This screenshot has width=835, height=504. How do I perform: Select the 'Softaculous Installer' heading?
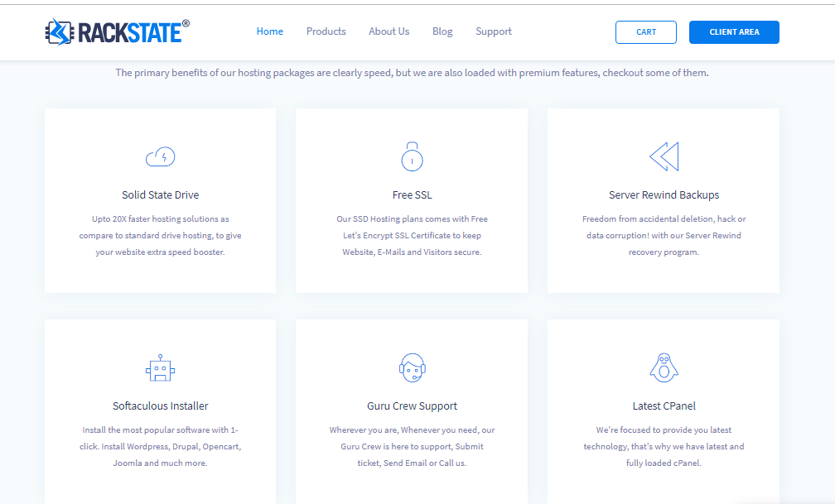(x=161, y=406)
